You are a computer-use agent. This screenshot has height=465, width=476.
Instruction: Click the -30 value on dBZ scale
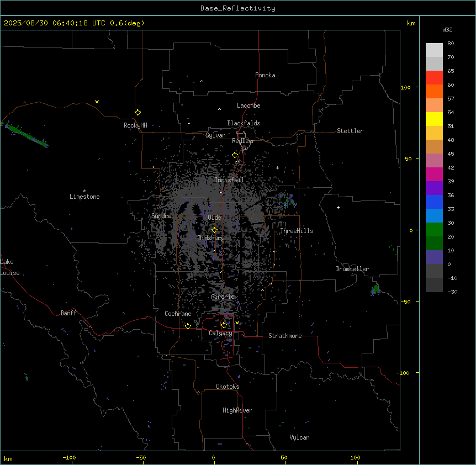(452, 292)
